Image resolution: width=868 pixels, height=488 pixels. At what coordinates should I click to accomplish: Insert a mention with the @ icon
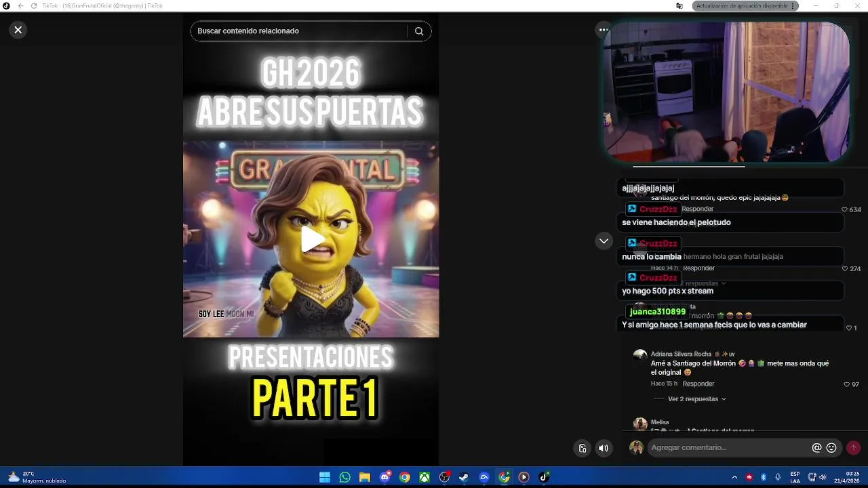click(x=817, y=448)
